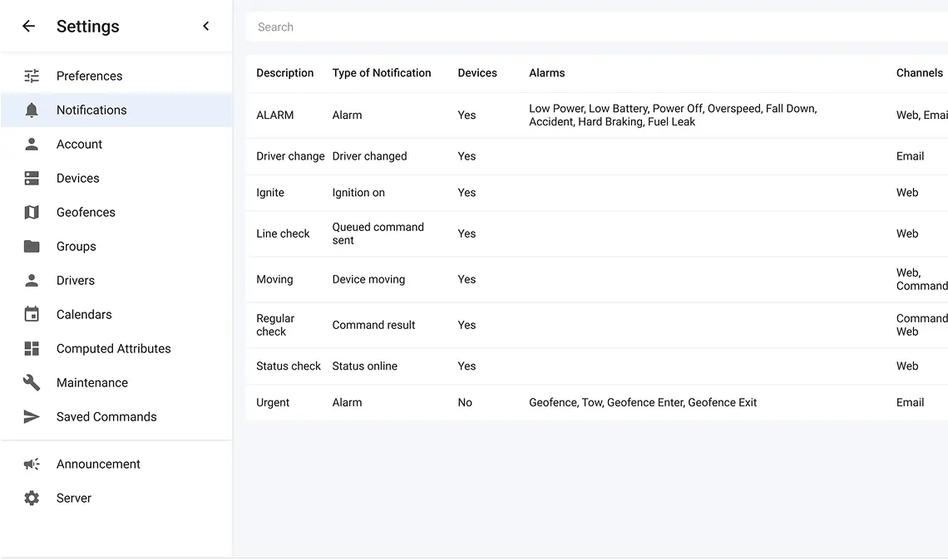Click the Ignition on type cell
Viewport: 948px width, 560px height.
click(358, 192)
